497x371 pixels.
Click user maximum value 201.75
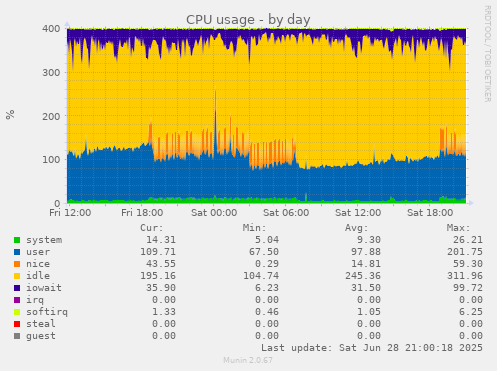(465, 252)
